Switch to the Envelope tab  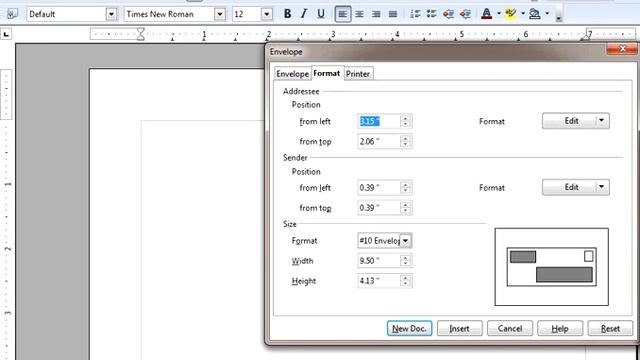292,74
